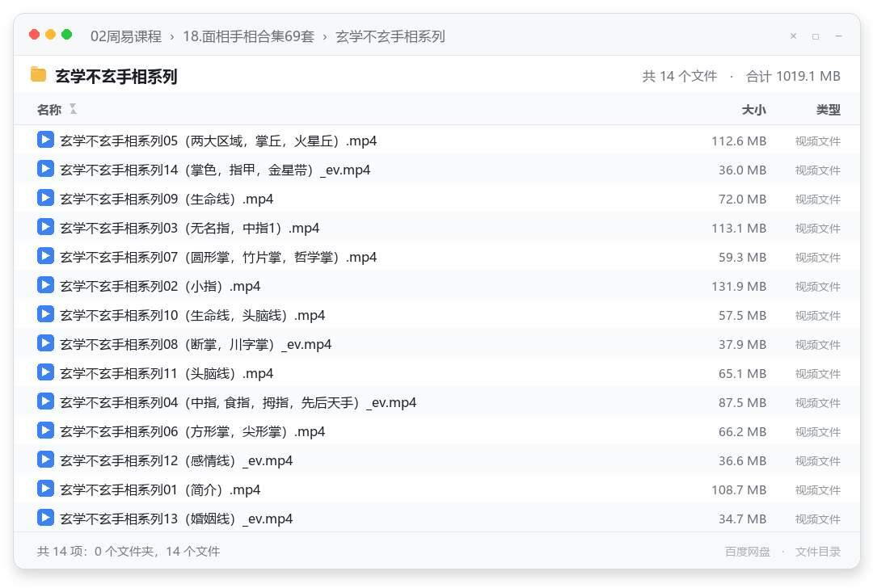Select file 玄学不玄手相系列11（头脑线）.mp4
This screenshot has height=588, width=873.
(x=436, y=372)
